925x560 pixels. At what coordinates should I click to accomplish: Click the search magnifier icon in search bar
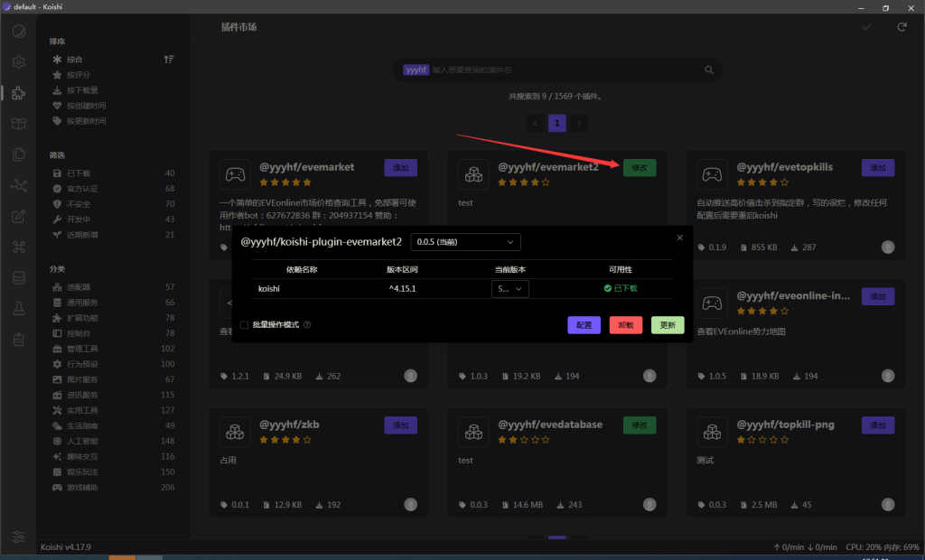tap(709, 70)
